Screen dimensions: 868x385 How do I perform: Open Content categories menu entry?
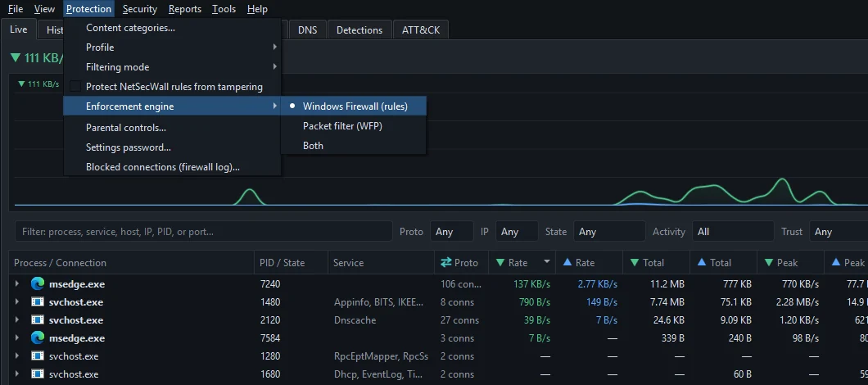click(x=172, y=28)
